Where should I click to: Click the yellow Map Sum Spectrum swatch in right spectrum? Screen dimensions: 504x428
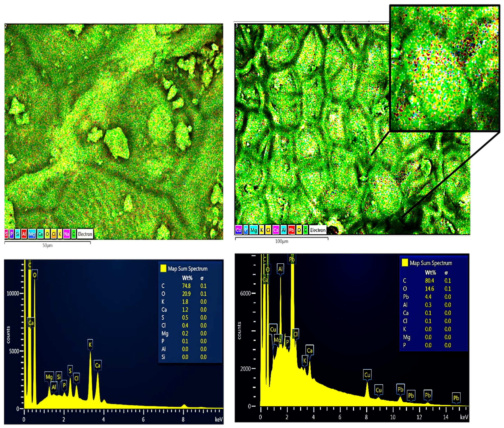(x=405, y=263)
